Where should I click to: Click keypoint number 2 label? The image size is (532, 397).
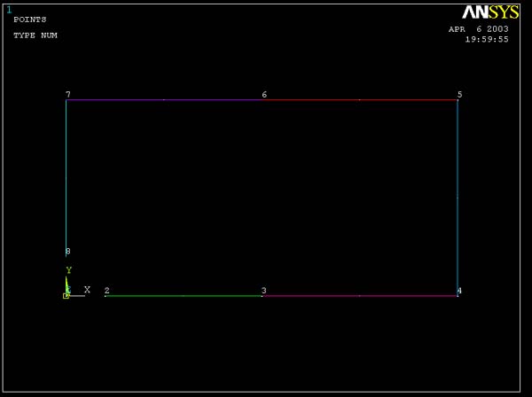coord(107,291)
